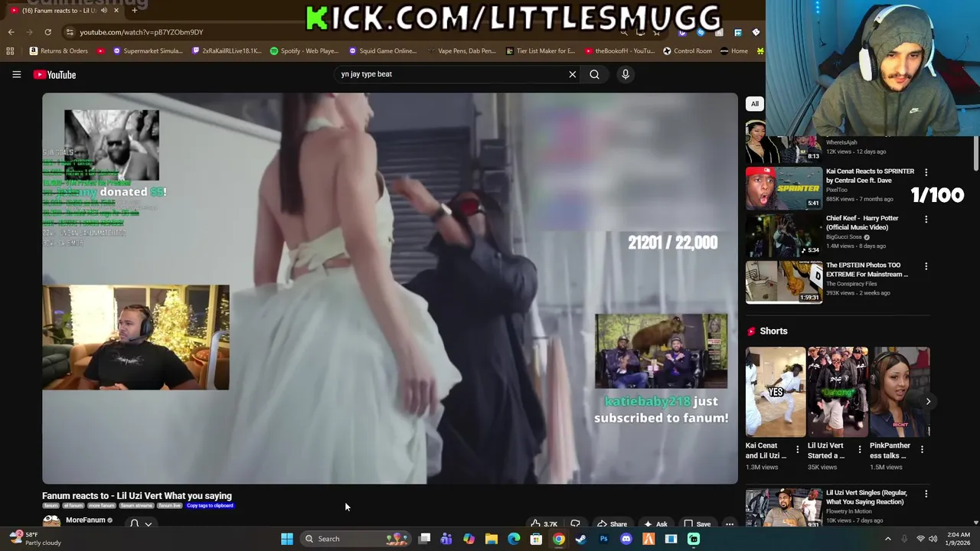
Task: Switch to Google Chrome in the taskbar
Action: (559, 539)
